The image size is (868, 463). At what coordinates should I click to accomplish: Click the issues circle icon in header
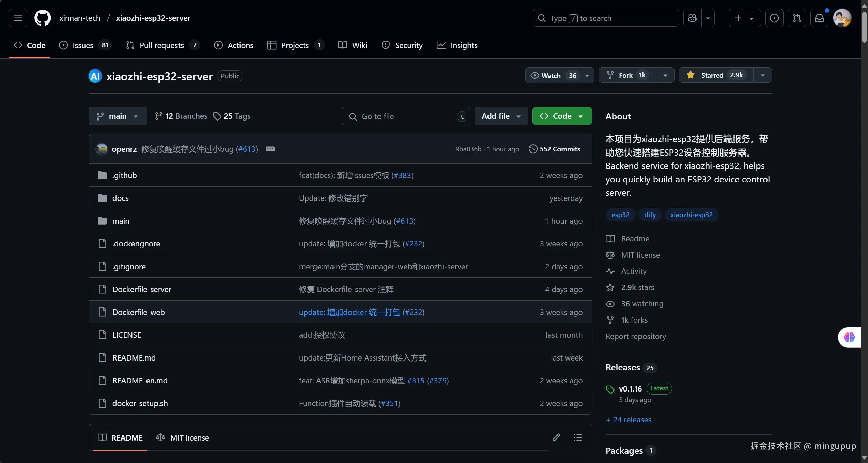tap(774, 18)
